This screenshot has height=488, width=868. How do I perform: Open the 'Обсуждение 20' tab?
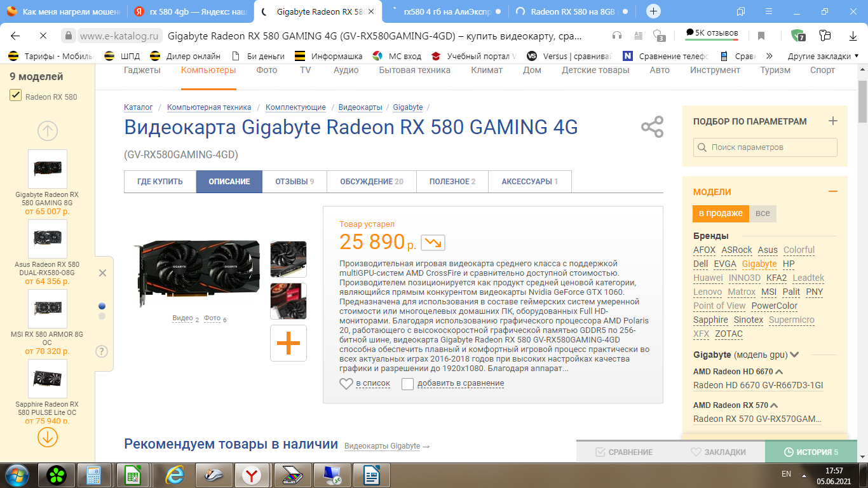coord(372,182)
